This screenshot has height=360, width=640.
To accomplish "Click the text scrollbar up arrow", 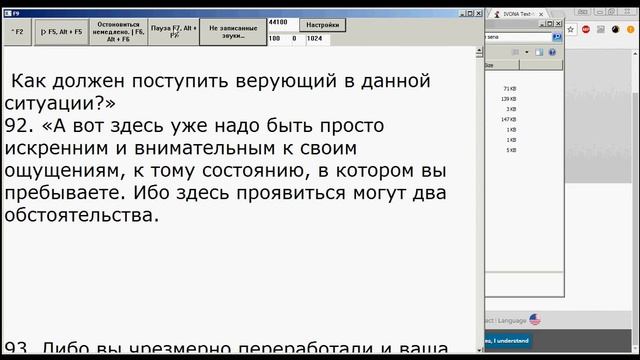I will 479,50.
